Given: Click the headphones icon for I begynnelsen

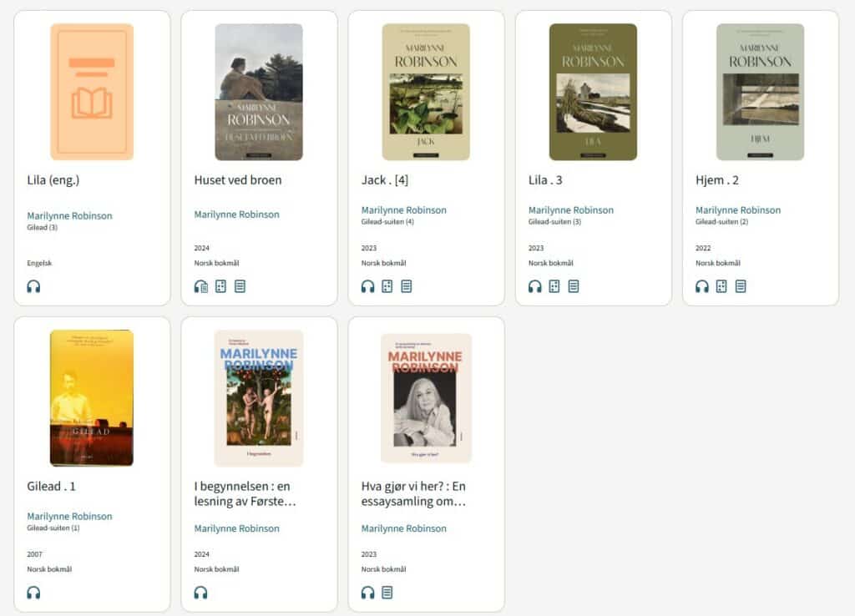Looking at the screenshot, I should (200, 593).
